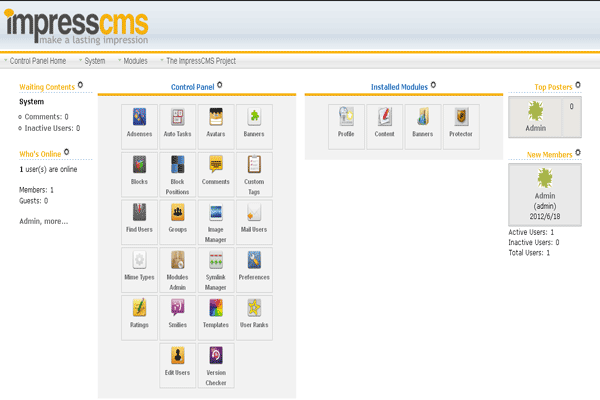The width and height of the screenshot is (600, 400).
Task: Open the Groups icon
Action: 178,222
